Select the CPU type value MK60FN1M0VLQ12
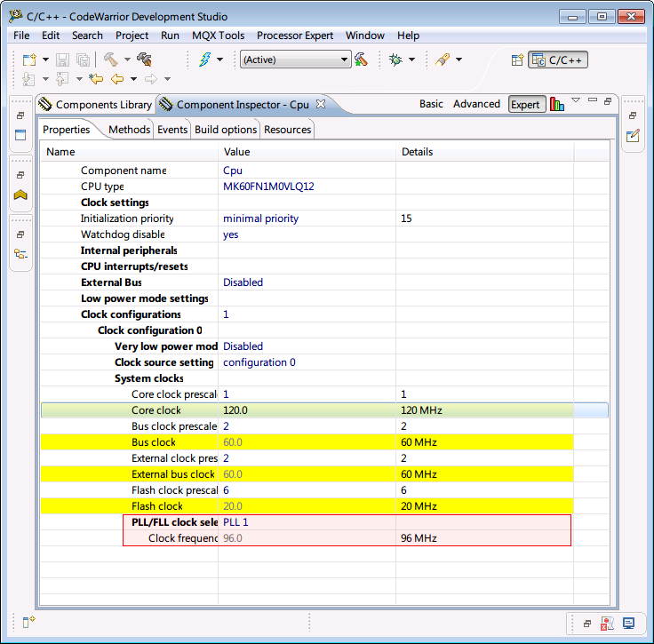The image size is (654, 644). (268, 187)
